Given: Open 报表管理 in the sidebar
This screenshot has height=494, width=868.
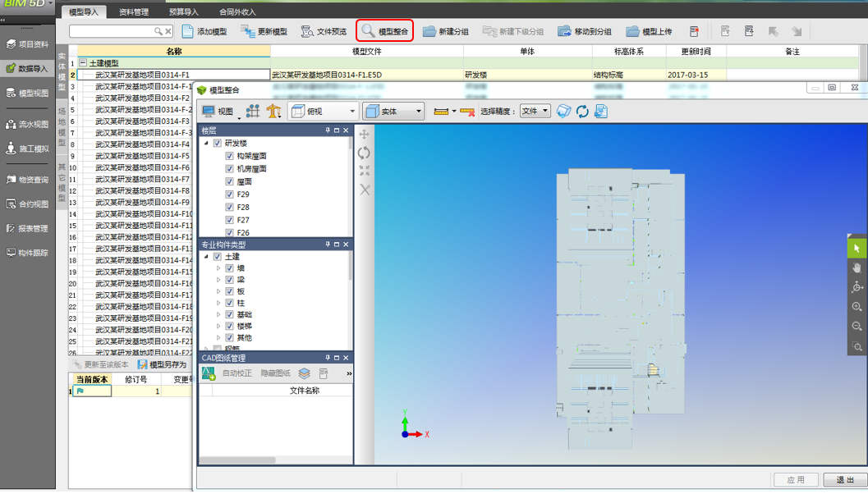Looking at the screenshot, I should 28,228.
